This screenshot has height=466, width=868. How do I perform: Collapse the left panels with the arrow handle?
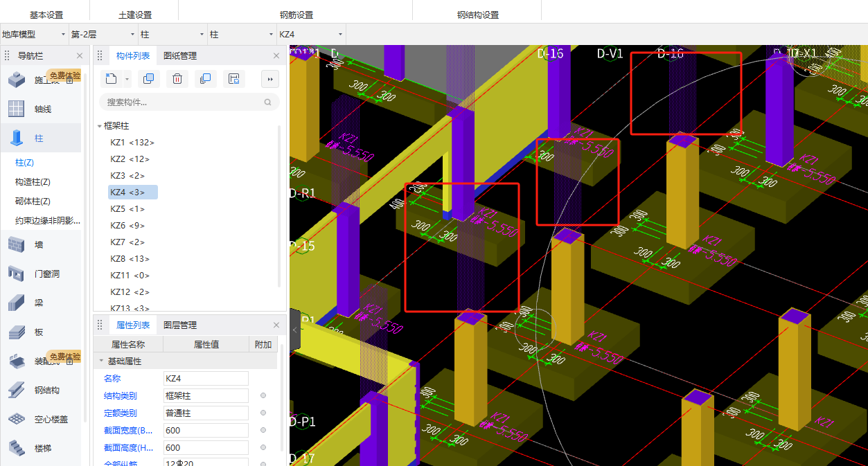294,330
